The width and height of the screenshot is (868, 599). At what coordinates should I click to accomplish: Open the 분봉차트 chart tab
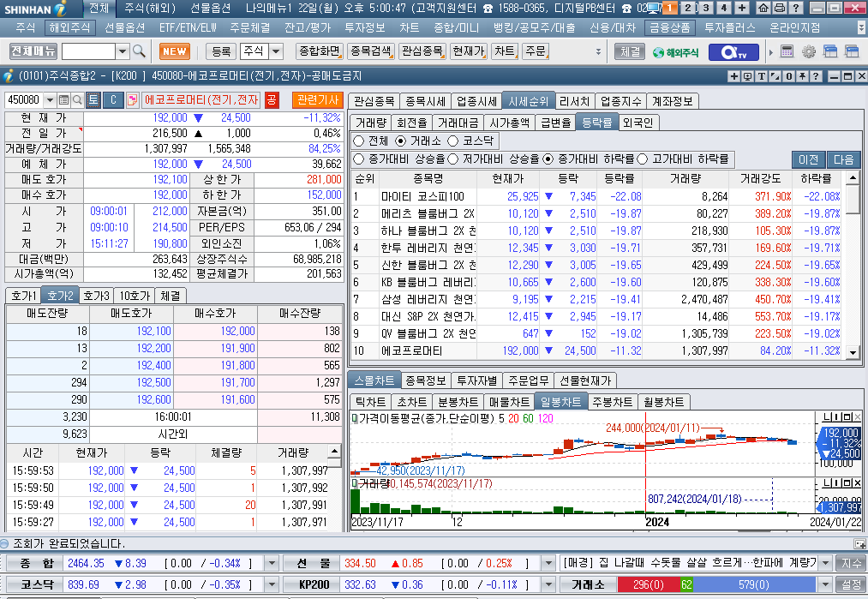pos(458,402)
